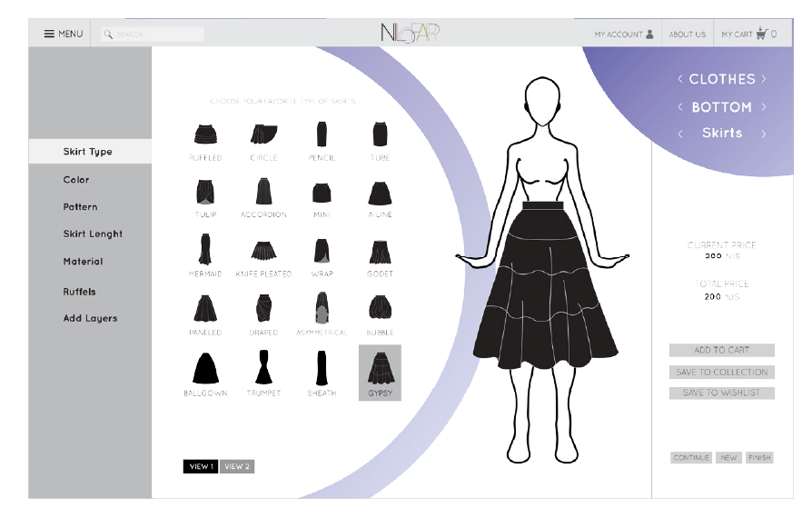The image size is (812, 518).
Task: Choose the Tulip skirt icon
Action: point(205,192)
